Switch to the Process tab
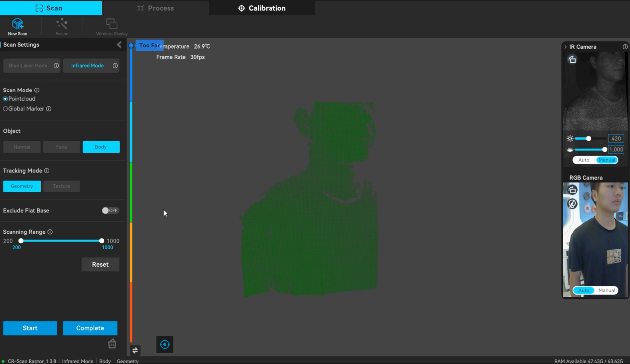 tap(155, 8)
